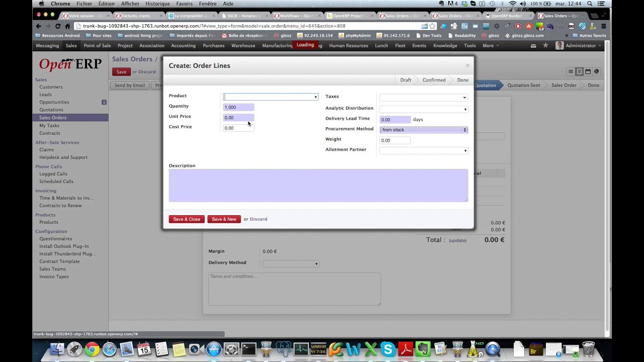Open Customers in the sidebar
The image size is (644, 362).
coord(51,87)
